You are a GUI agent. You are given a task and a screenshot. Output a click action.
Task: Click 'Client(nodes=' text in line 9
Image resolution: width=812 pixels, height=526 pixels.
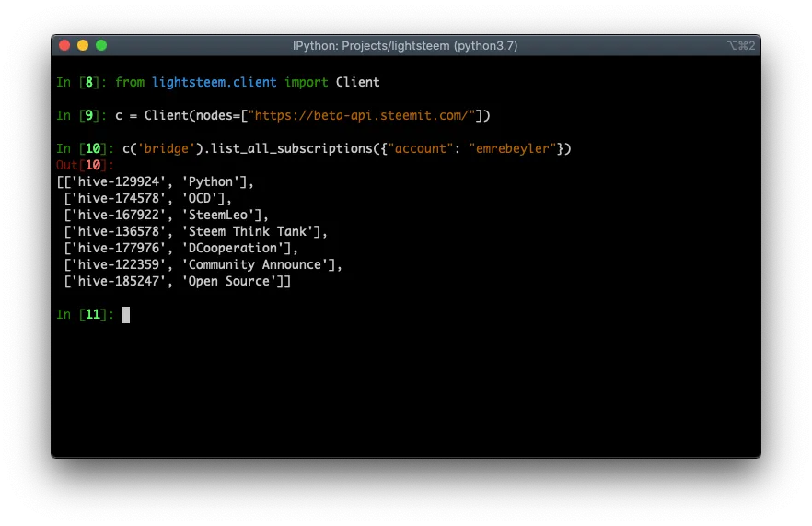tap(192, 115)
